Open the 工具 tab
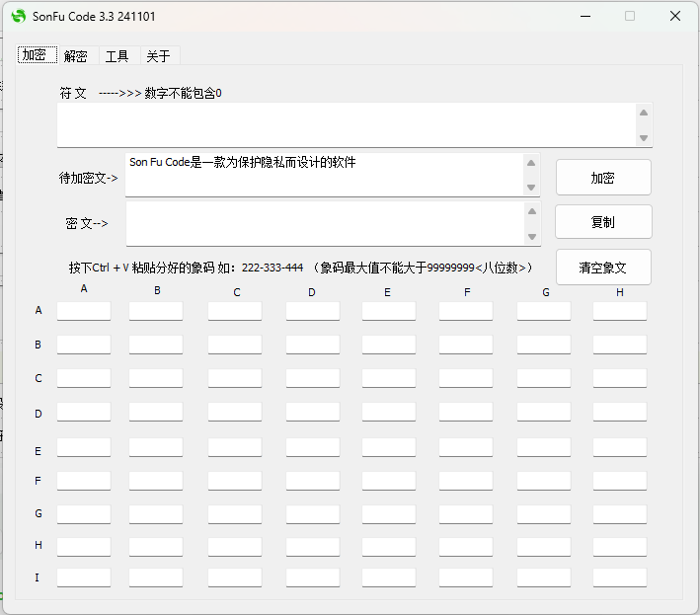 (x=117, y=56)
